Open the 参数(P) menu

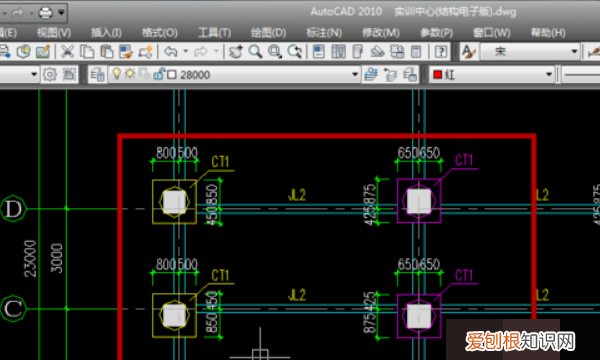[436, 33]
